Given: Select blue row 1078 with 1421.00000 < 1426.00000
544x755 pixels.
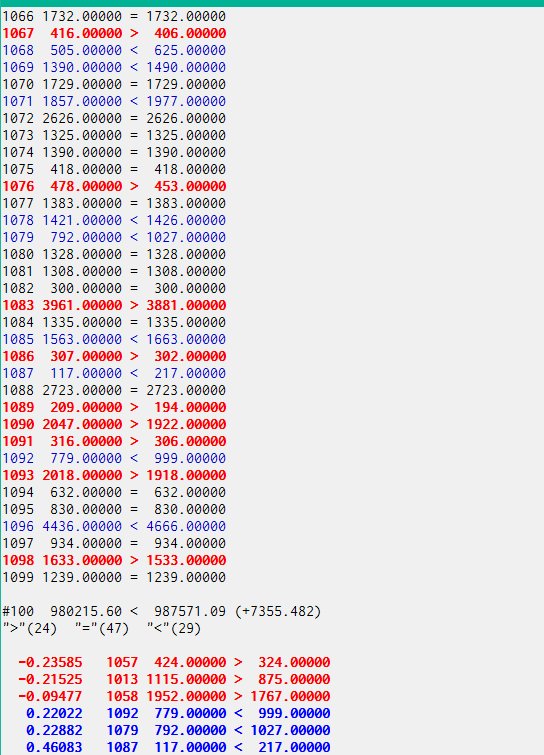Looking at the screenshot, I should (x=114, y=221).
